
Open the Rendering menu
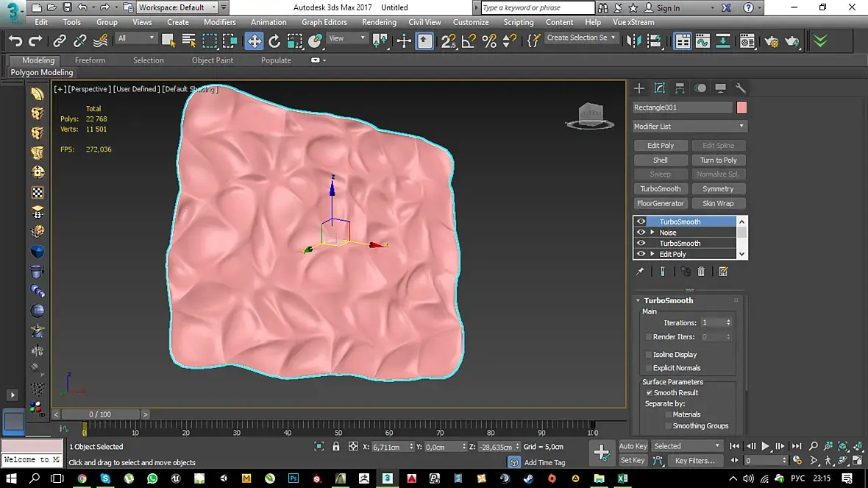(379, 22)
